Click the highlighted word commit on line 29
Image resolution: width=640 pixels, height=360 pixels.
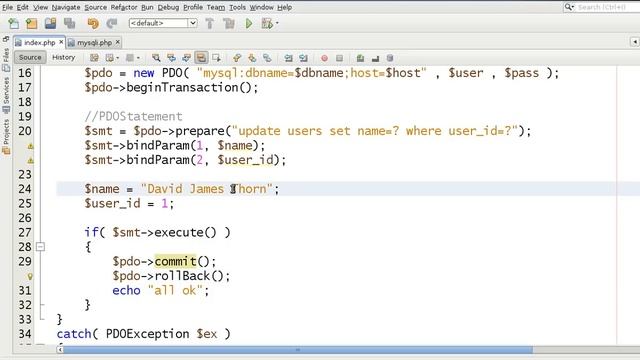pyautogui.click(x=176, y=261)
